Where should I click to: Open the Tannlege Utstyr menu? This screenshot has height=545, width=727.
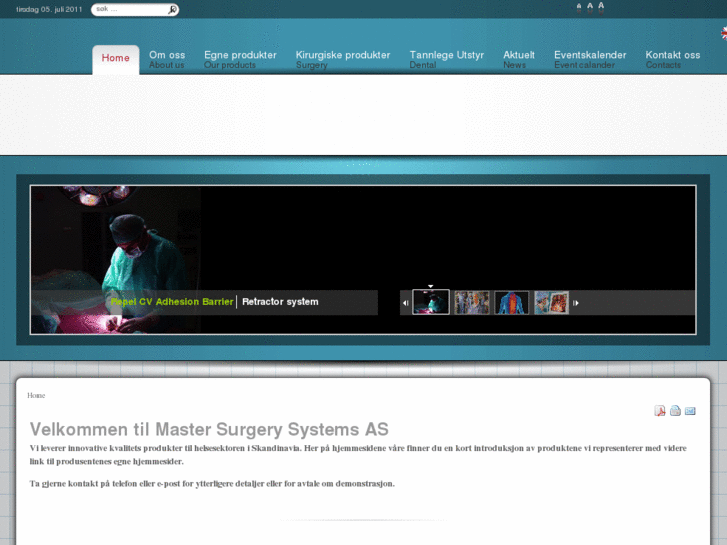[446, 59]
